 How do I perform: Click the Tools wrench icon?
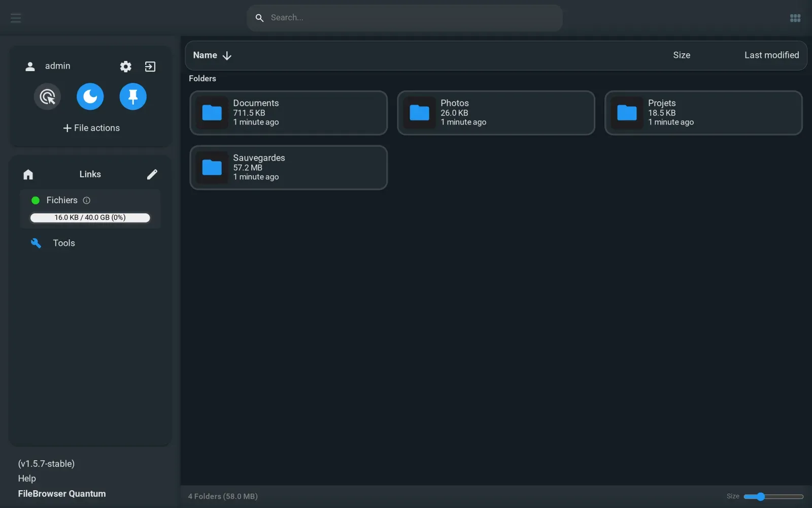click(36, 243)
